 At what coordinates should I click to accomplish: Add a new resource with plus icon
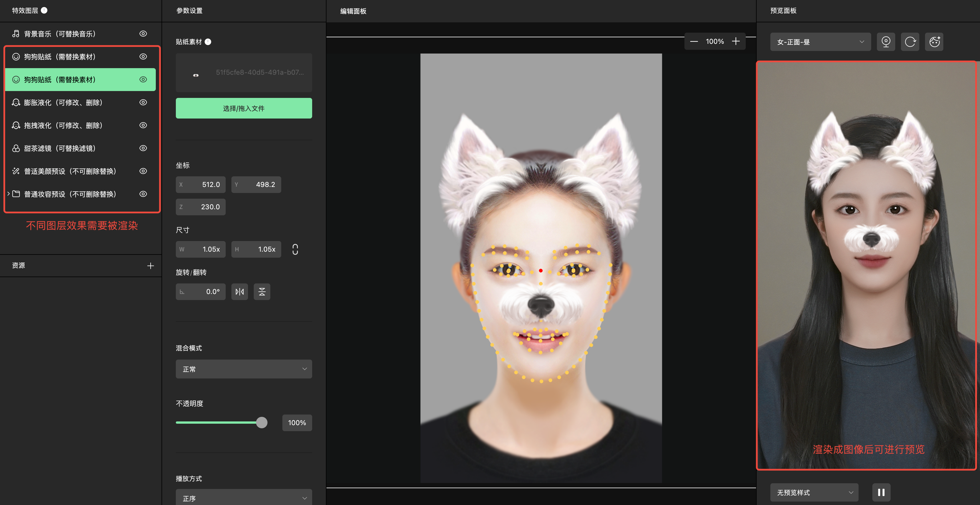[151, 266]
